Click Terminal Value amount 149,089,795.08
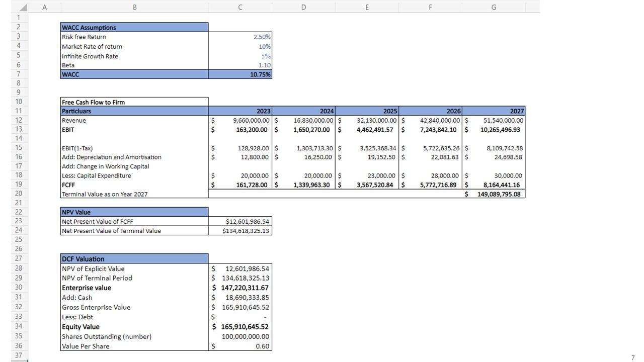 coord(494,194)
